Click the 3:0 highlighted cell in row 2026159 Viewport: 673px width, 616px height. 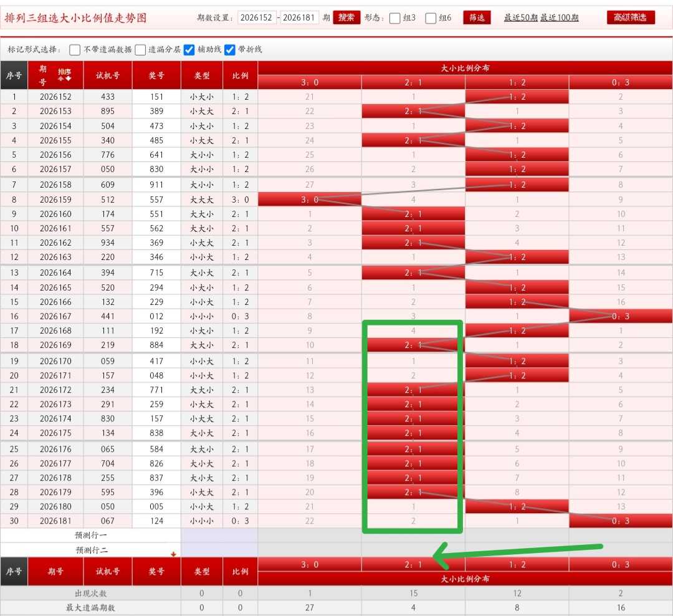click(310, 200)
